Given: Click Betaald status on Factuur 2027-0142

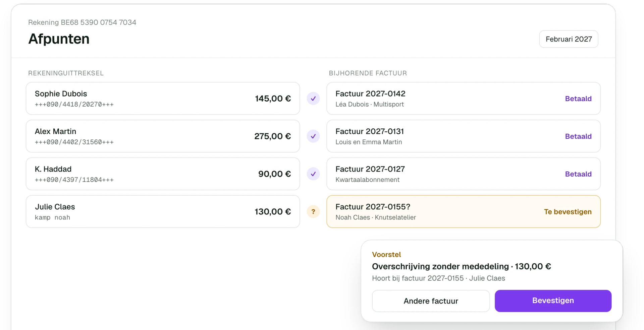Looking at the screenshot, I should (578, 98).
